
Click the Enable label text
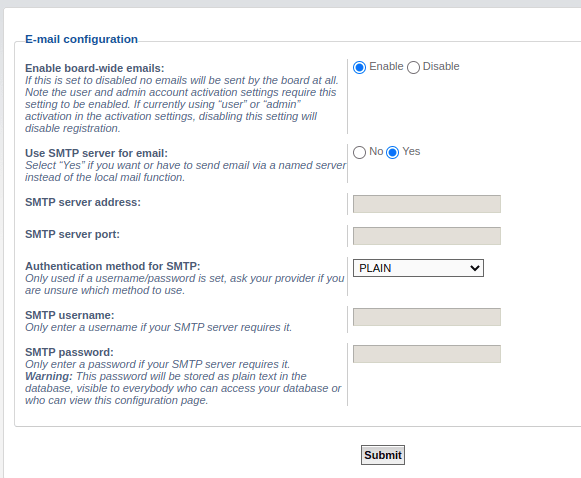[x=386, y=66]
